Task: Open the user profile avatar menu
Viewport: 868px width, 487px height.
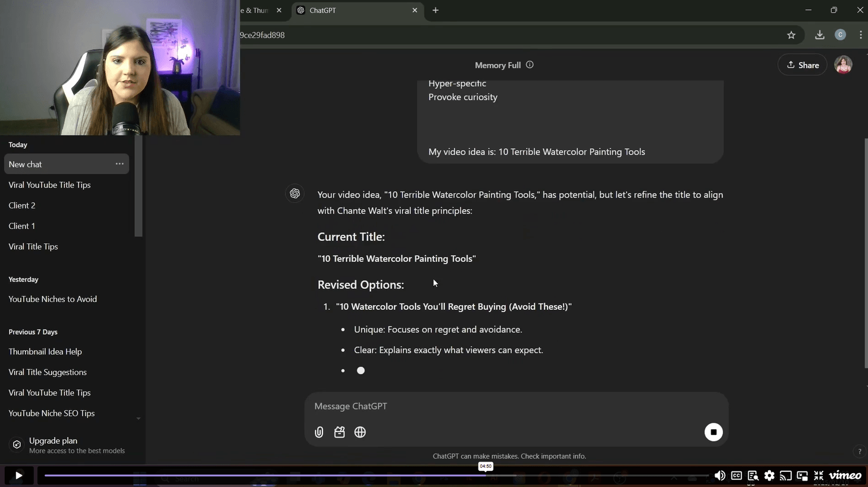Action: pos(843,65)
